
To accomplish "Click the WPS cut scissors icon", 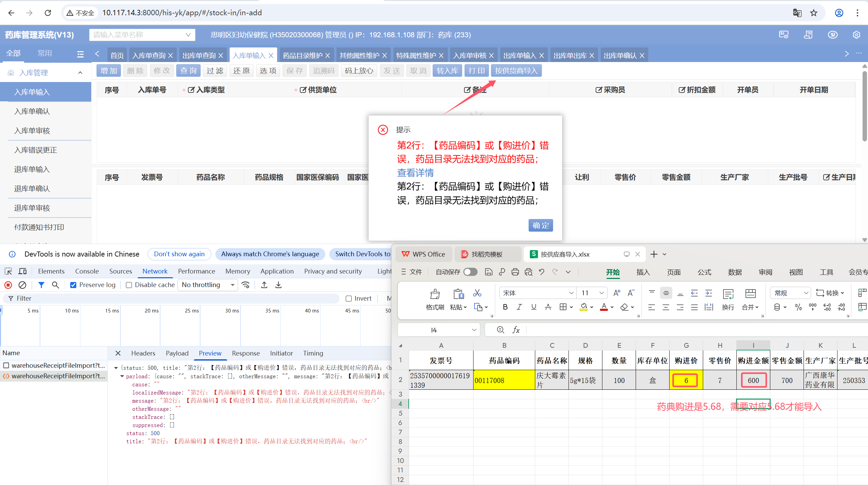I will coord(477,293).
